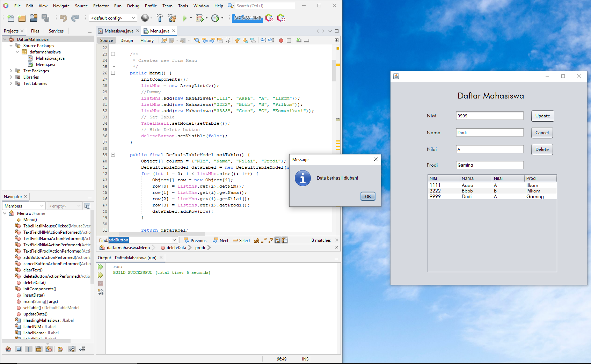
Task: Click OK in the Message dialog
Action: pos(368,197)
